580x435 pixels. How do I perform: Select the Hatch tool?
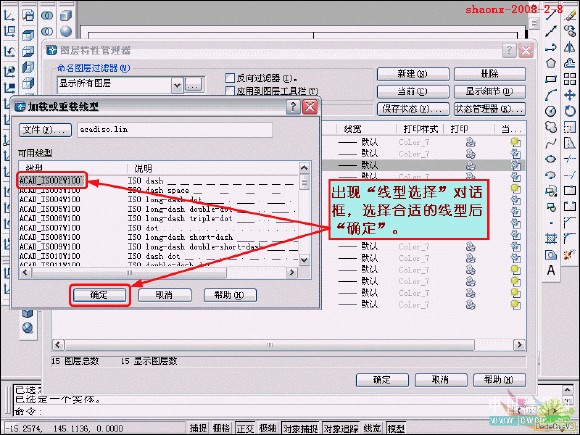(x=551, y=239)
